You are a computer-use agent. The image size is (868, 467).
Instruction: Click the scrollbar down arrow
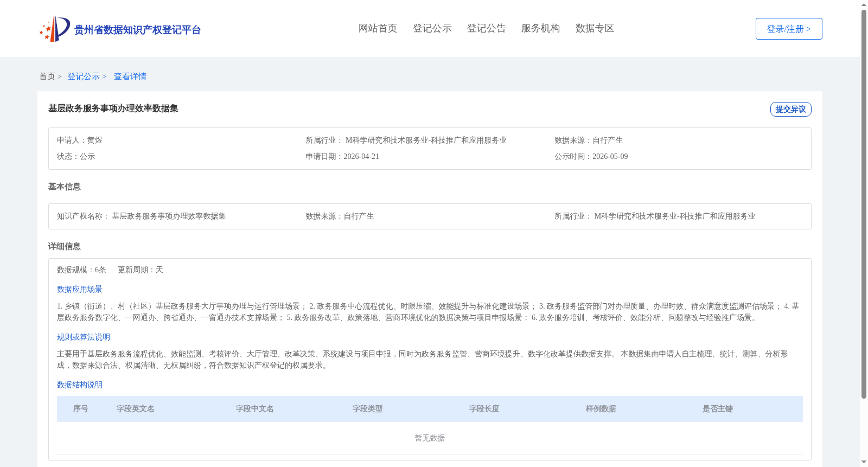click(864, 463)
